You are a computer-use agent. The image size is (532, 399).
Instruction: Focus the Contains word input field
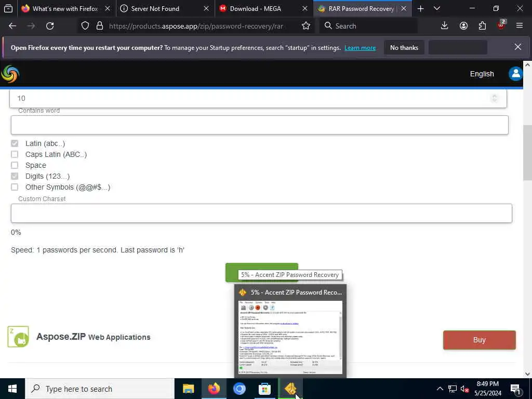pyautogui.click(x=260, y=125)
